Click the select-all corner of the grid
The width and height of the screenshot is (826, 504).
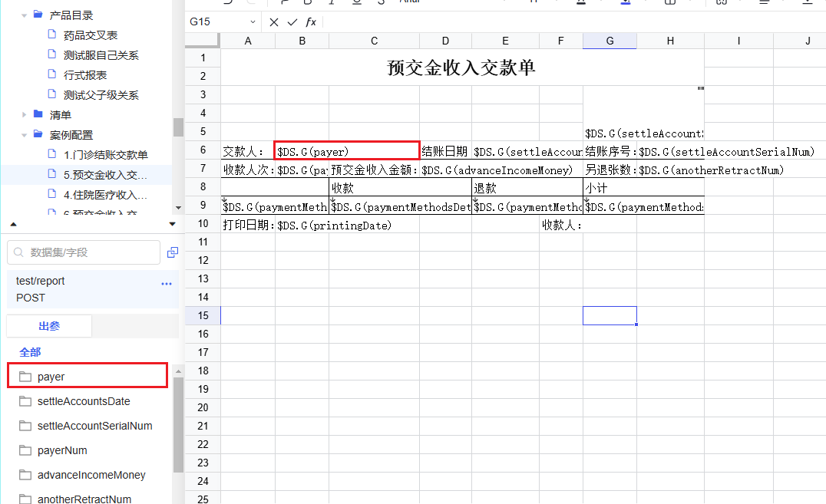click(x=203, y=41)
